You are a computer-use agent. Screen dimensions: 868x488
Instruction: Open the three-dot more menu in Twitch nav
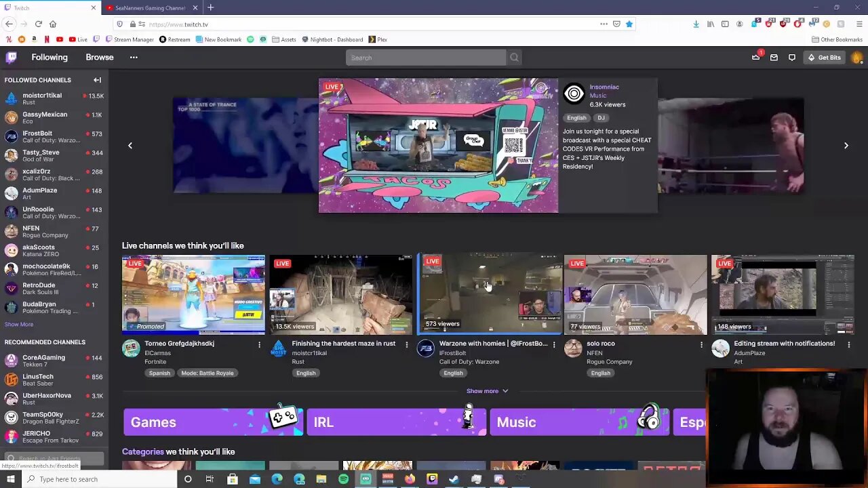134,58
